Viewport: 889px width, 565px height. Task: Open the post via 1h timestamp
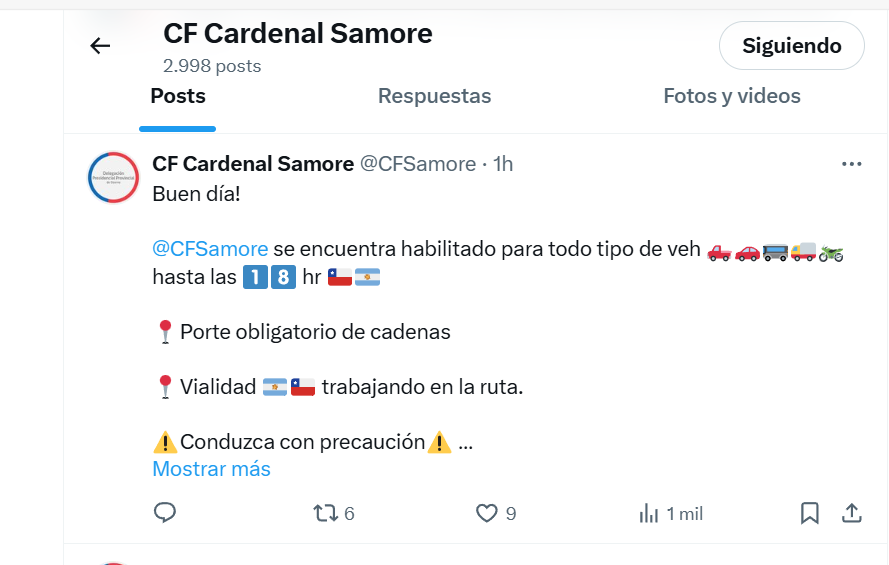tap(503, 164)
